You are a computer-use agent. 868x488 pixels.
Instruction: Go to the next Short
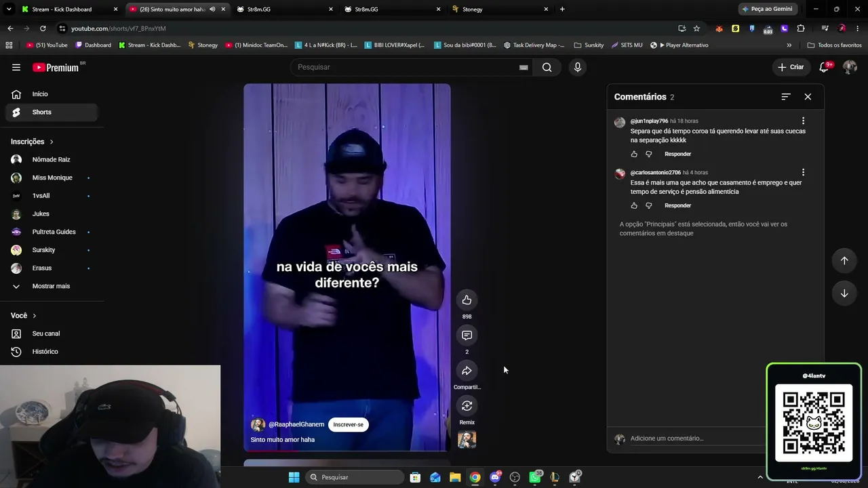[x=844, y=293]
